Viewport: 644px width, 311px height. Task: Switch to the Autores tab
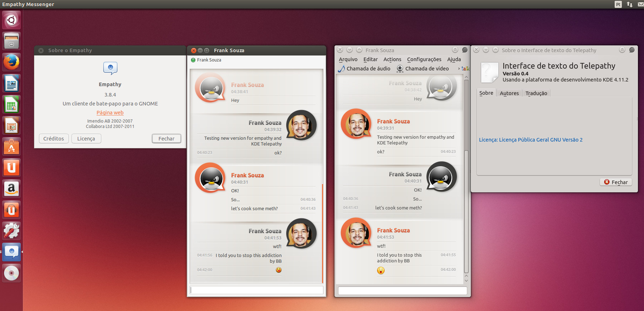click(x=509, y=93)
